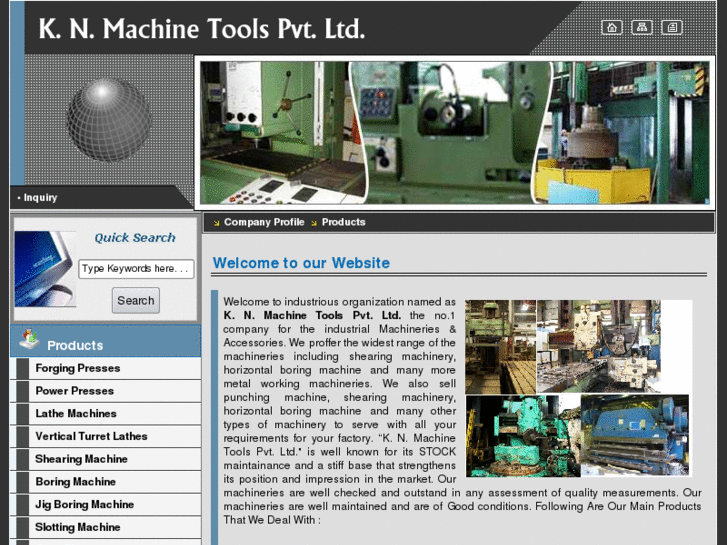This screenshot has height=545, width=727.
Task: Click the Quick Search computer image
Action: pyautogui.click(x=45, y=269)
